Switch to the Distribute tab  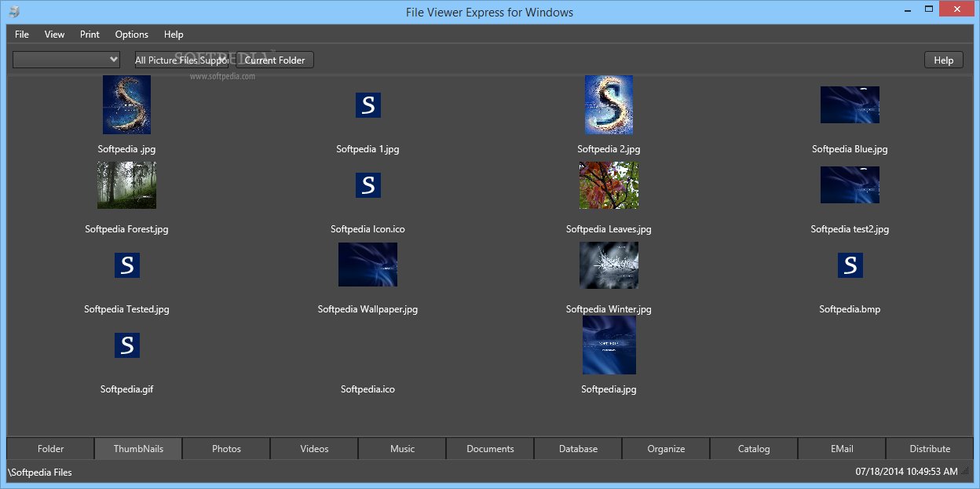click(x=931, y=449)
